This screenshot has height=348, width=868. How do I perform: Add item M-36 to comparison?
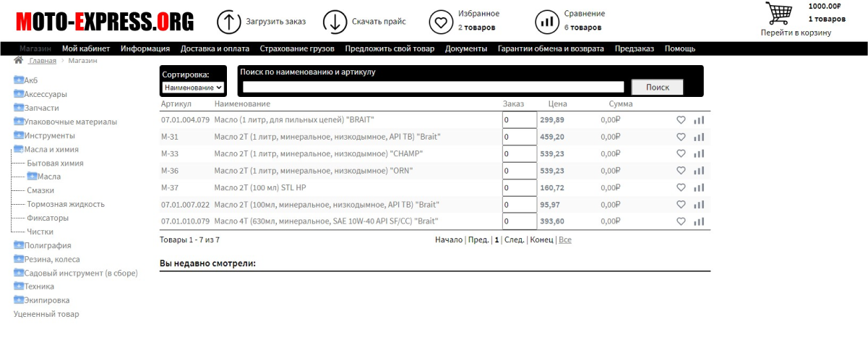[x=699, y=171]
